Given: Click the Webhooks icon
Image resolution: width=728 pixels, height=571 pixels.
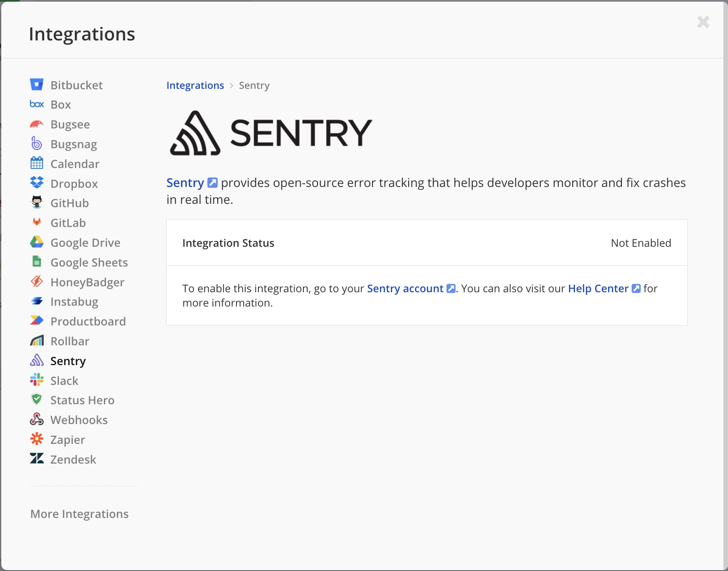Looking at the screenshot, I should tap(37, 419).
